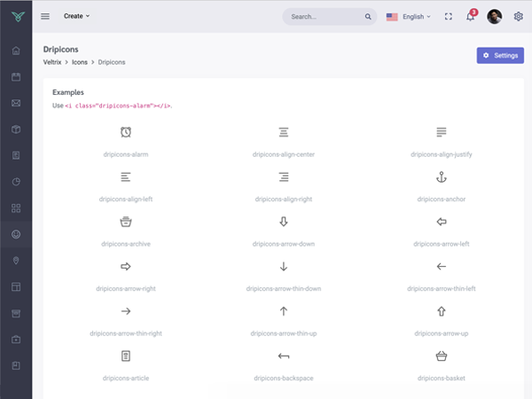Open the user avatar profile menu

(495, 16)
